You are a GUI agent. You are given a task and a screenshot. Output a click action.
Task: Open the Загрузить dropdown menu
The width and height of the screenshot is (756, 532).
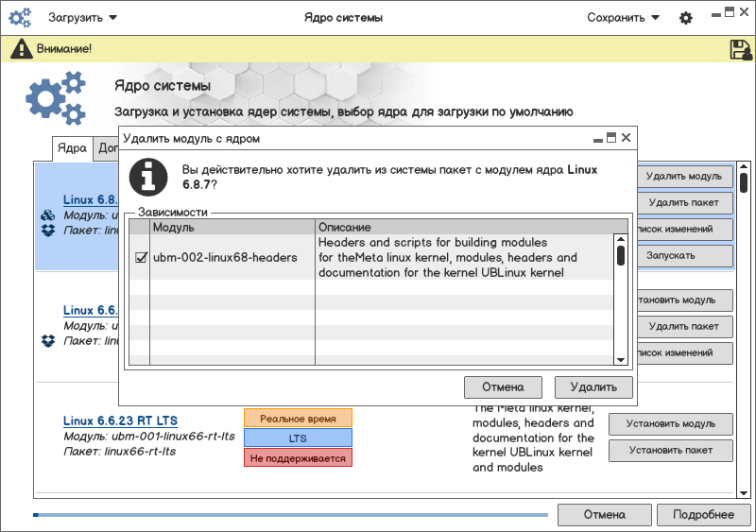[x=83, y=17]
